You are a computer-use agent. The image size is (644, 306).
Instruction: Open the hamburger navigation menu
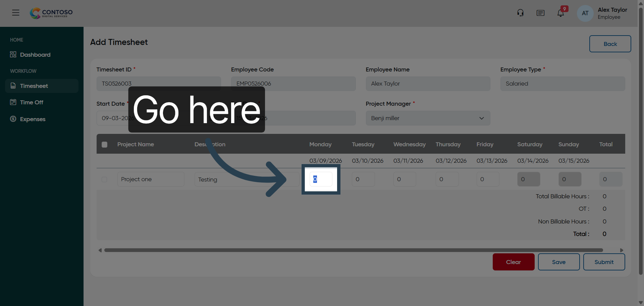click(15, 12)
